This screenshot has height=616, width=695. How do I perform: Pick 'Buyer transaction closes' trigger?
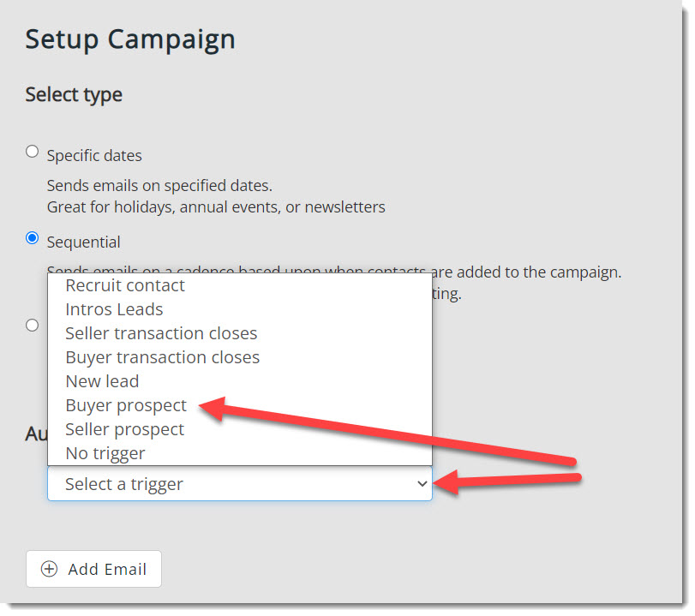[x=162, y=357]
